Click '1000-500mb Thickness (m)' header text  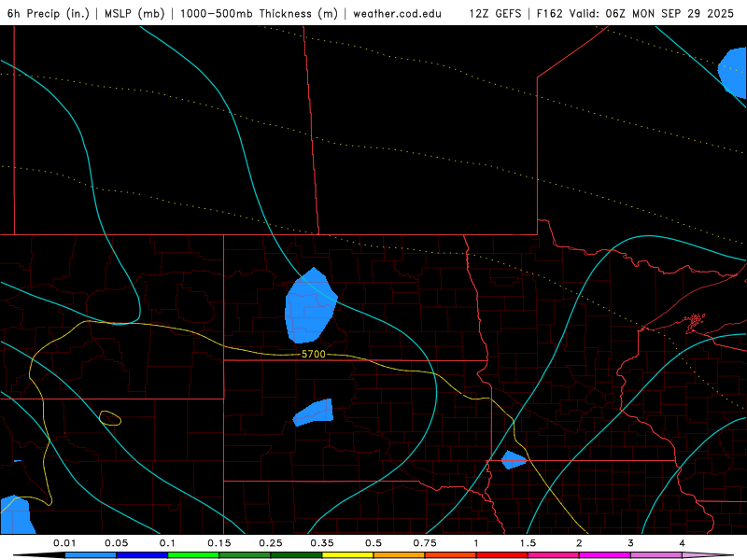pyautogui.click(x=259, y=13)
